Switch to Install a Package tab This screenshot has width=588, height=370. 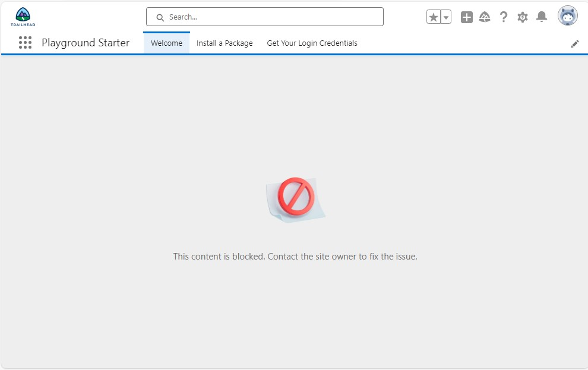tap(225, 43)
